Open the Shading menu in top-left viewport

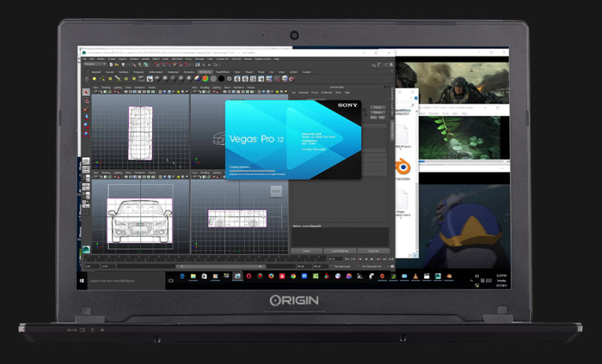[x=107, y=87]
